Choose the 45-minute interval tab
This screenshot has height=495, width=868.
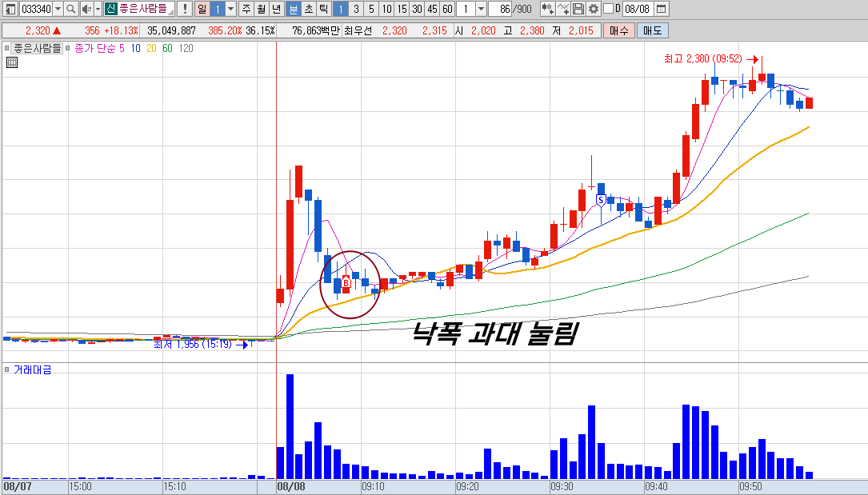click(x=432, y=9)
